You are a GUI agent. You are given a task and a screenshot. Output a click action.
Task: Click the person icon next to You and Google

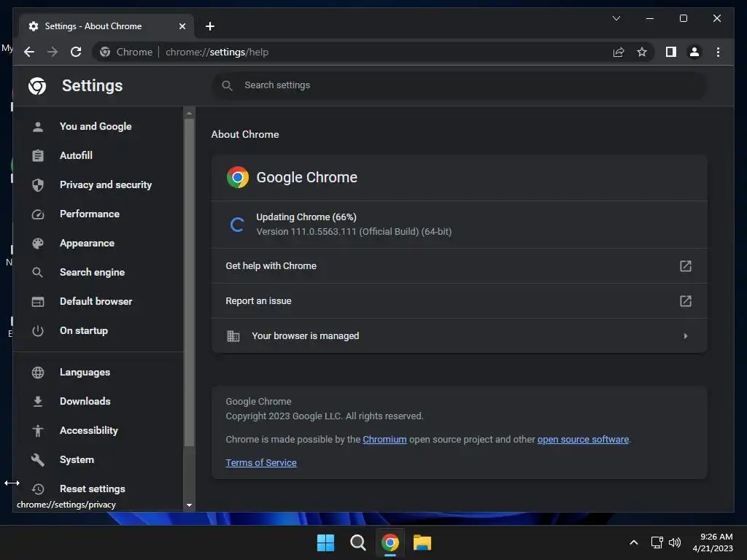(38, 127)
